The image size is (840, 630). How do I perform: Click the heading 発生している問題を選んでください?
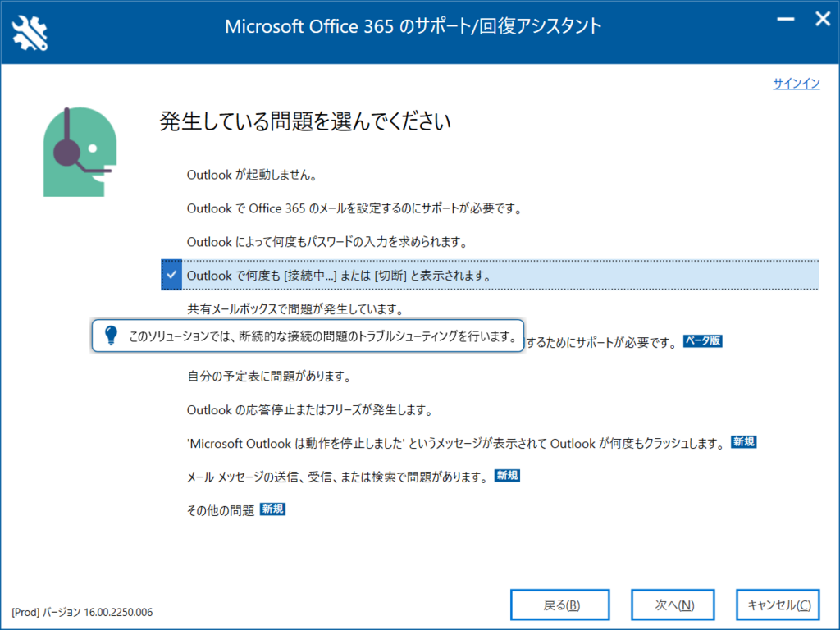click(x=305, y=121)
